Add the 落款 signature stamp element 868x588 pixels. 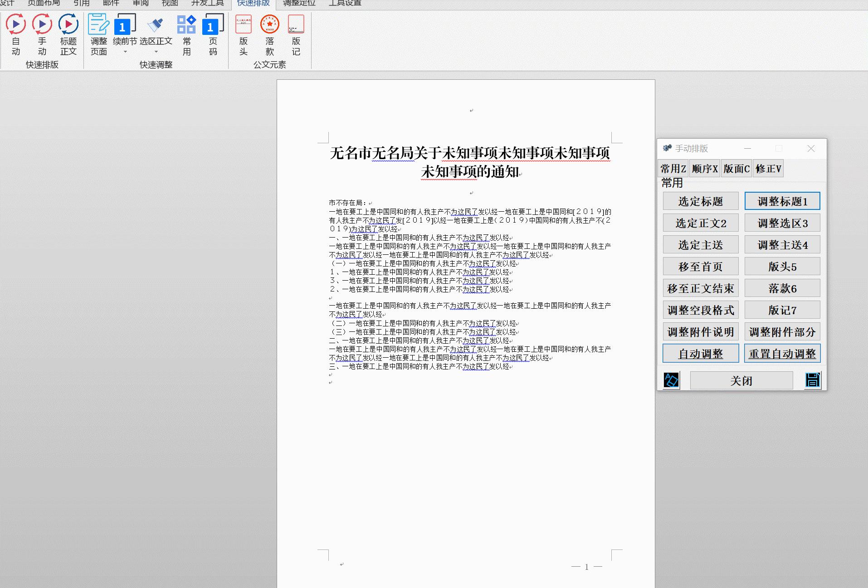coord(269,35)
